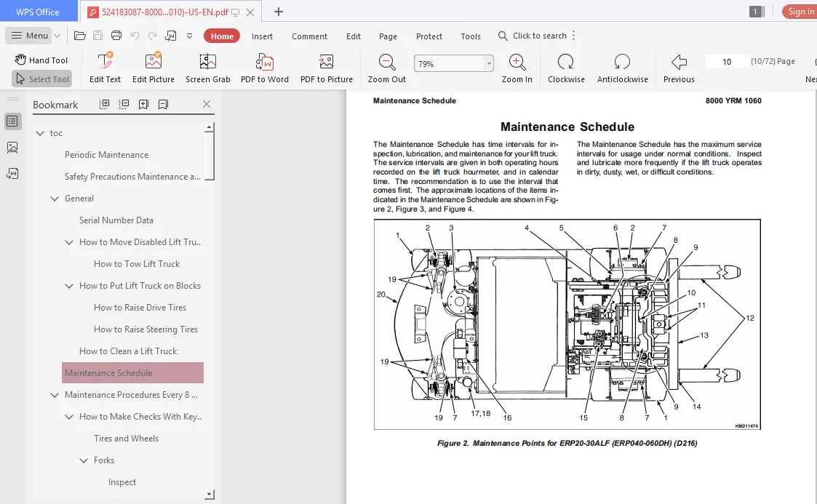817x504 pixels.
Task: Collapse 'How to Move Disabled Lift Tru..' node
Action: pyautogui.click(x=69, y=242)
